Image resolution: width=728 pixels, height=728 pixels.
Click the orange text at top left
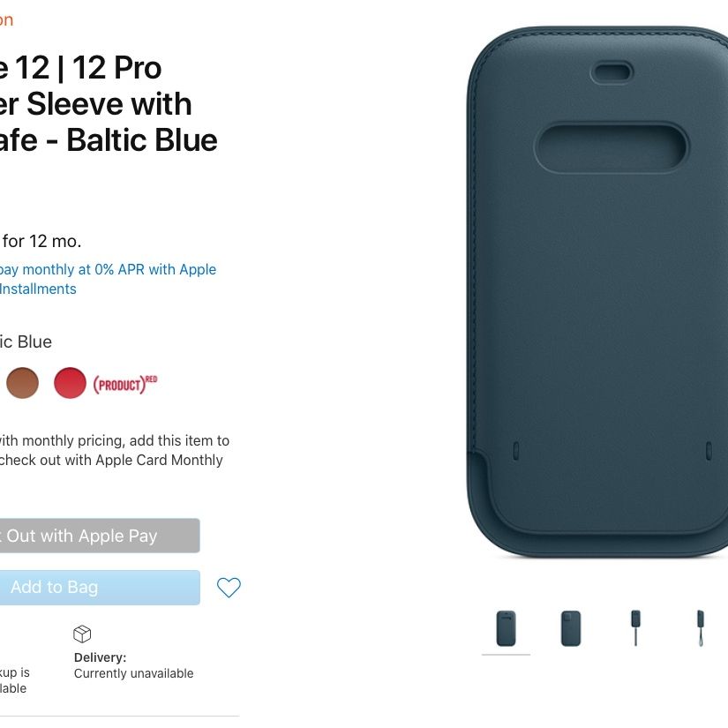[x=6, y=20]
